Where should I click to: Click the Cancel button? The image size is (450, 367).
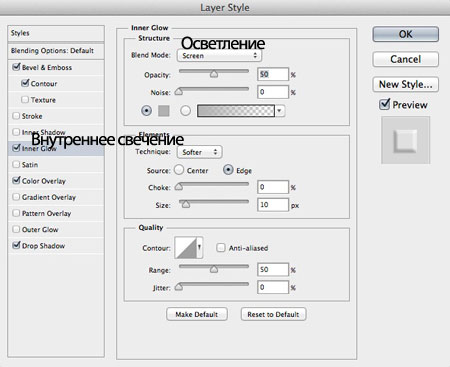point(405,59)
